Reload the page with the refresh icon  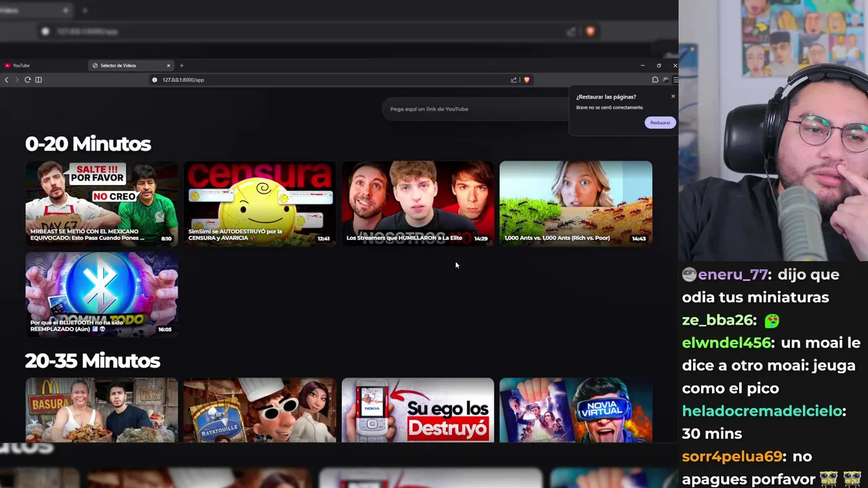28,80
